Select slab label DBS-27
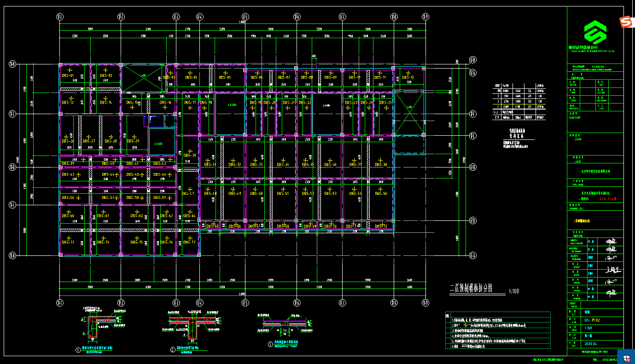 tap(89, 141)
